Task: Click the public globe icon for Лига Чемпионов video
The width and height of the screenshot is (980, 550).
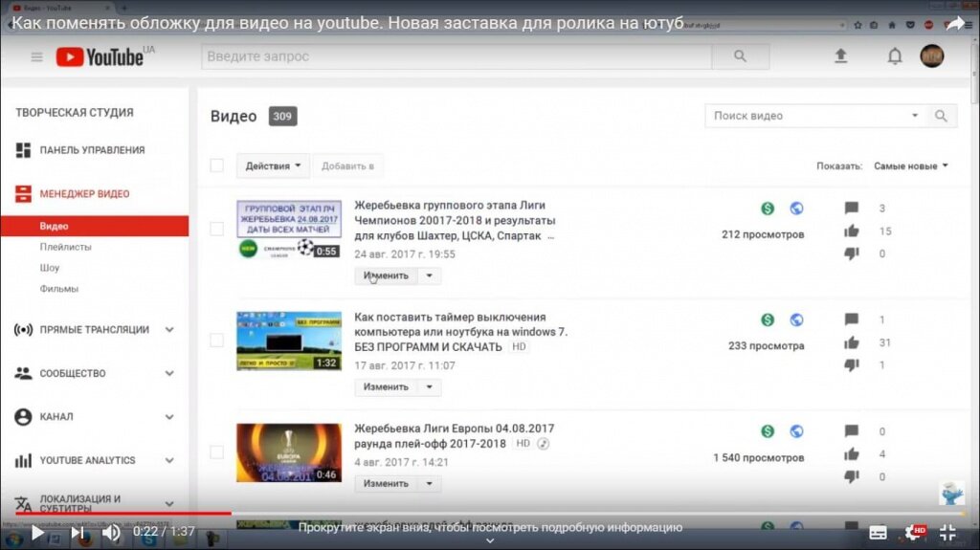Action: pos(796,209)
